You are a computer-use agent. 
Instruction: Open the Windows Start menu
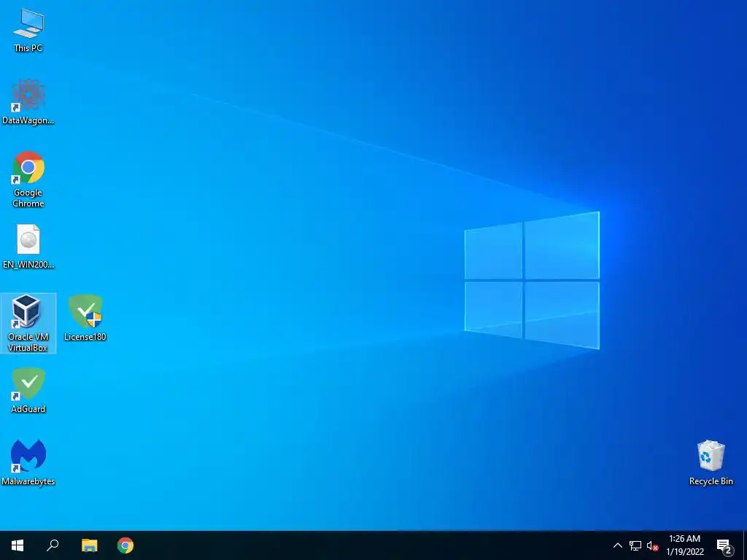[x=18, y=545]
